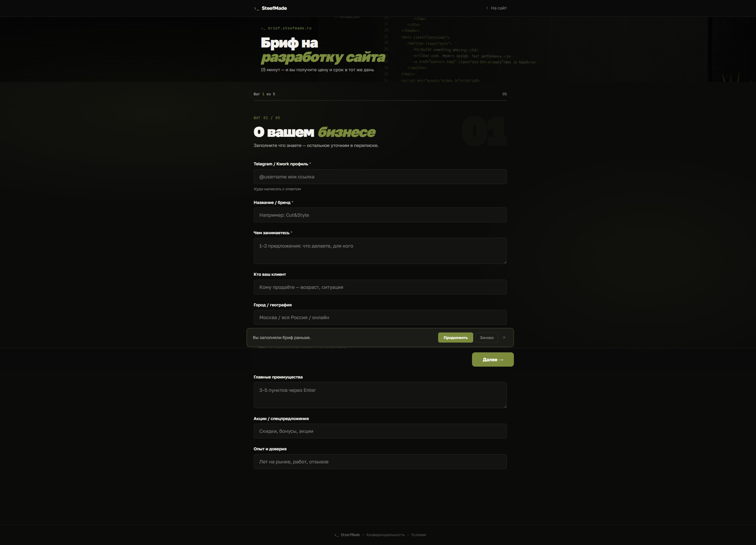756x545 pixels.
Task: Click the 'Telegram / Kwork профиль' label
Action: 281,164
